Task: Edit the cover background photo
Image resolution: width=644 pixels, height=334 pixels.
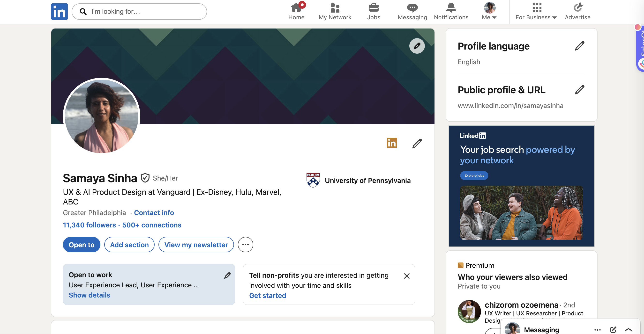Action: (417, 46)
